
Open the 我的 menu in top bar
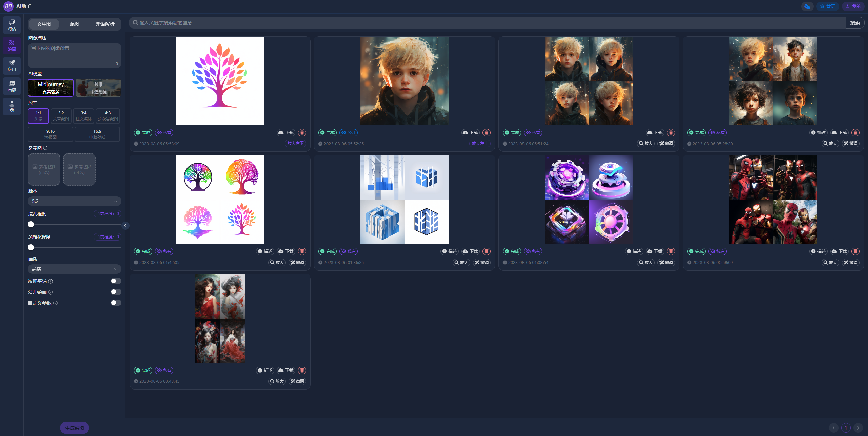pyautogui.click(x=853, y=6)
